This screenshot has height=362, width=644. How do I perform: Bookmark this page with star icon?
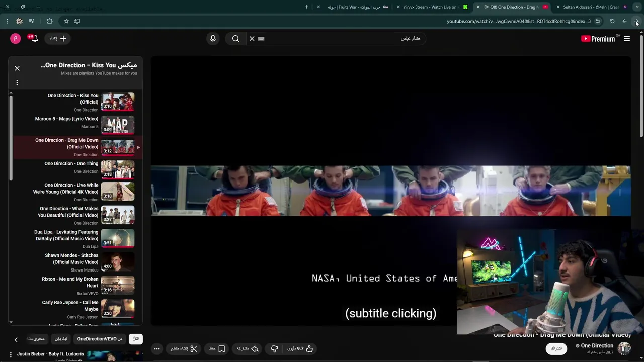coord(66,21)
